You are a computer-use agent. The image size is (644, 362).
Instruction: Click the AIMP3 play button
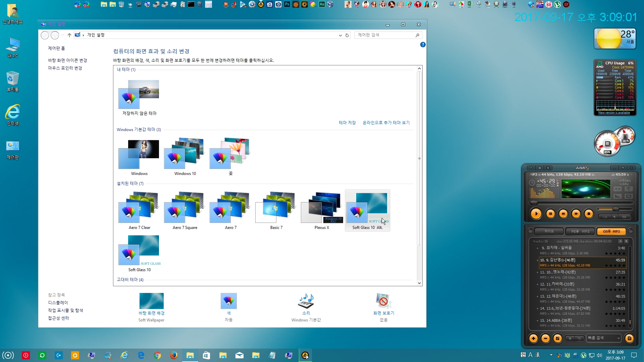536,214
